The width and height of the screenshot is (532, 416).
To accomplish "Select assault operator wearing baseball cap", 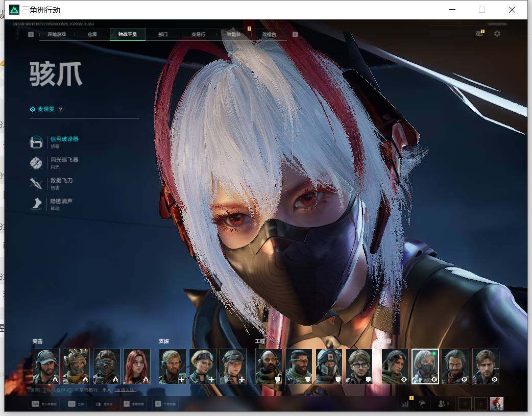I will tap(46, 366).
